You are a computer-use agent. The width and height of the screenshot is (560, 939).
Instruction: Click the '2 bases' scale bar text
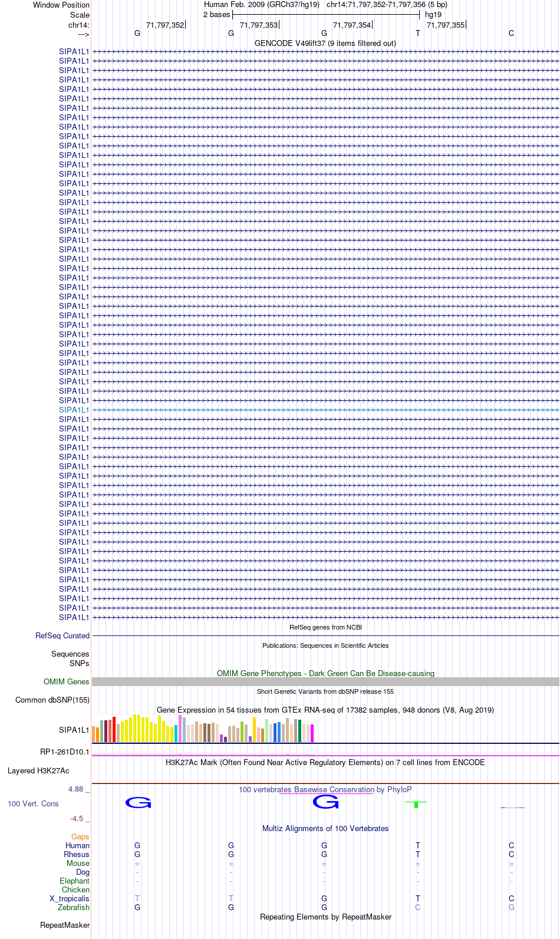pos(216,14)
